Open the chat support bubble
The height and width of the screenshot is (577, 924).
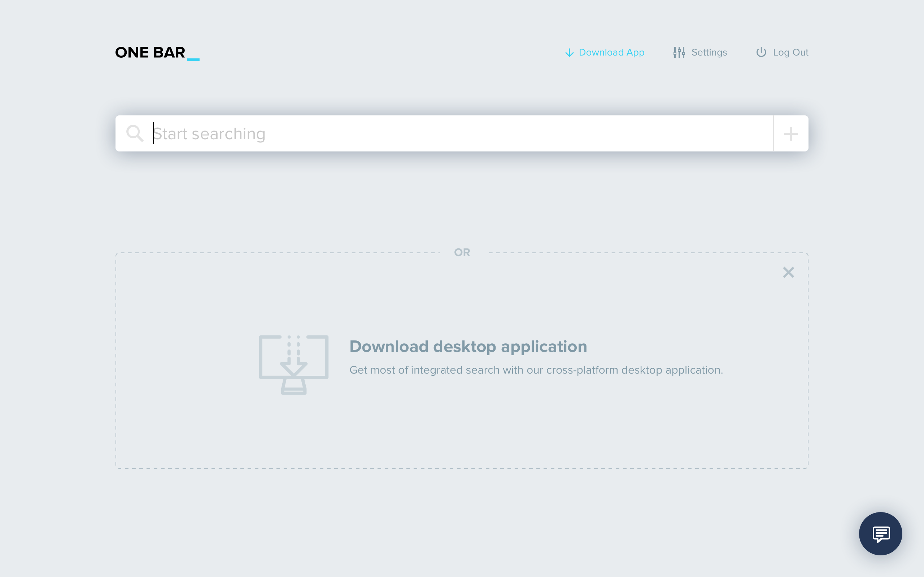coord(880,533)
